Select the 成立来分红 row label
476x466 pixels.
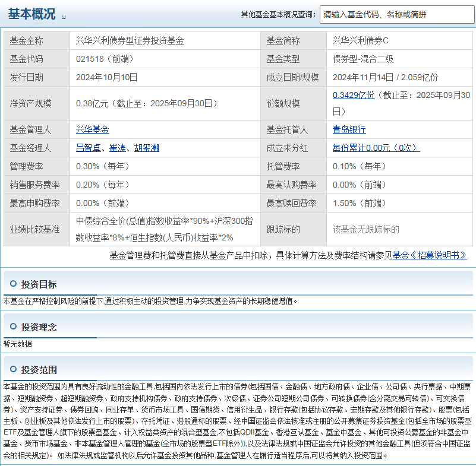pos(287,148)
